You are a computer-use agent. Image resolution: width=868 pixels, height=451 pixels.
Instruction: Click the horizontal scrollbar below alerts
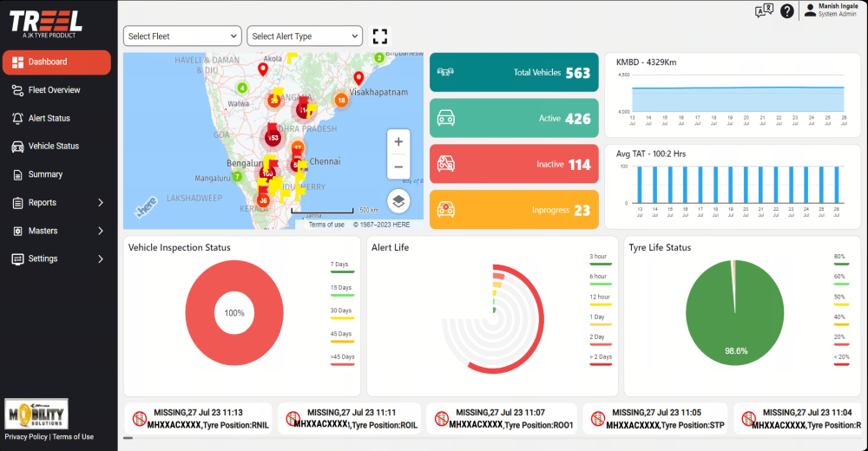tap(128, 438)
